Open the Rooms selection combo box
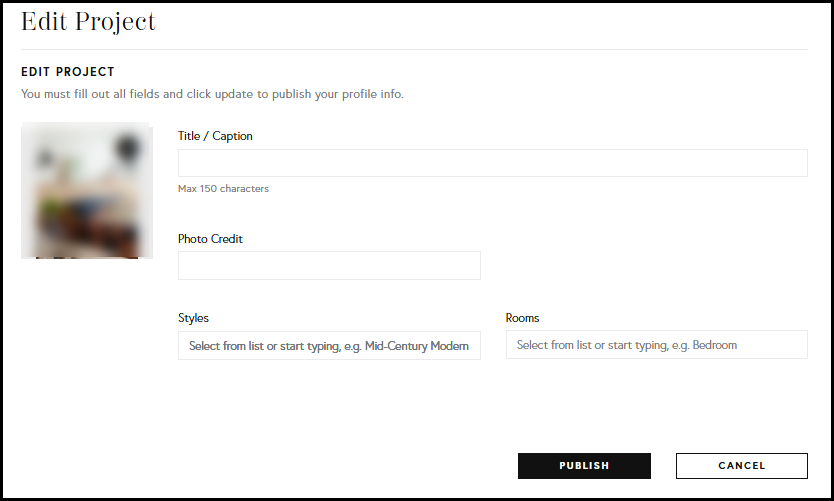Image resolution: width=834 pixels, height=501 pixels. pyautogui.click(x=657, y=345)
